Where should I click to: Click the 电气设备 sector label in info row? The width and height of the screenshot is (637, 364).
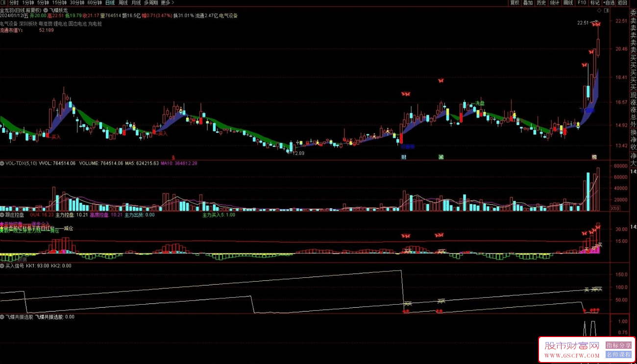228,16
